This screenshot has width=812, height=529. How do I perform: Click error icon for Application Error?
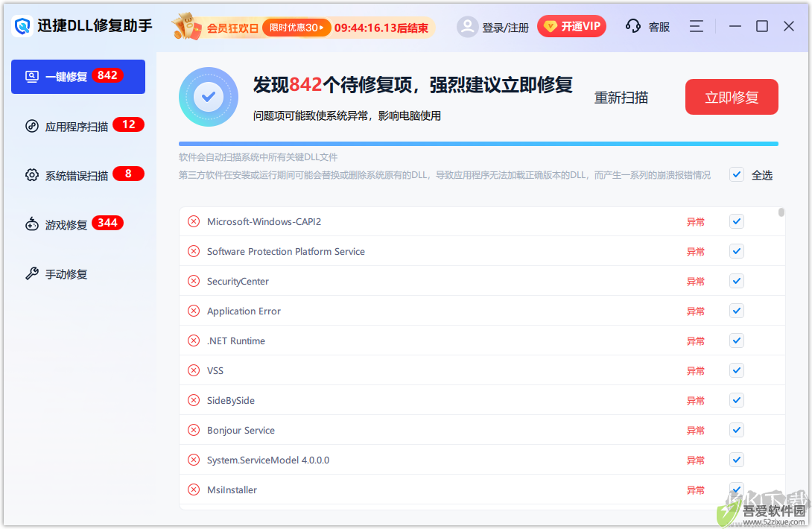194,311
